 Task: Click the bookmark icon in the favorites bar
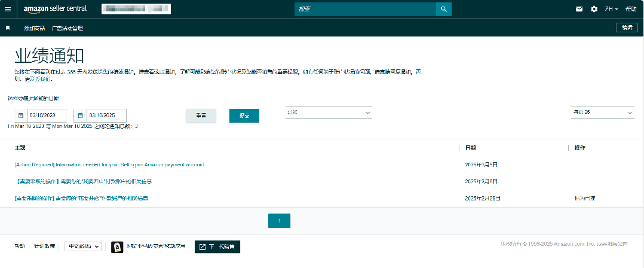coord(8,28)
